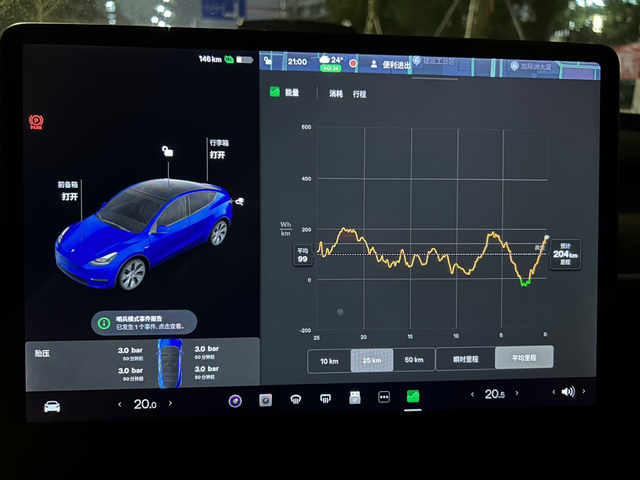The height and width of the screenshot is (480, 640).
Task: Open the more apps three-dots icon
Action: tap(384, 397)
